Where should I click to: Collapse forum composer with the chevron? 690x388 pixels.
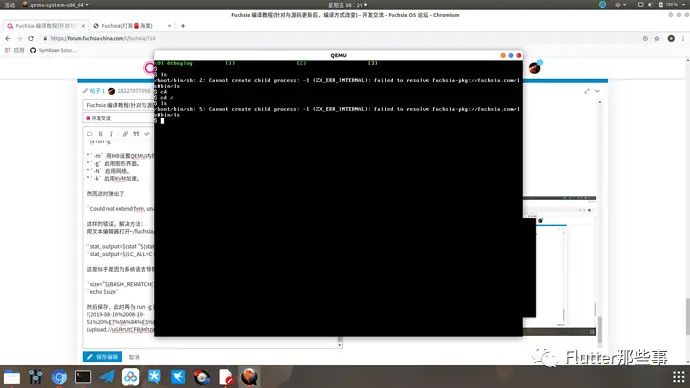click(x=597, y=91)
